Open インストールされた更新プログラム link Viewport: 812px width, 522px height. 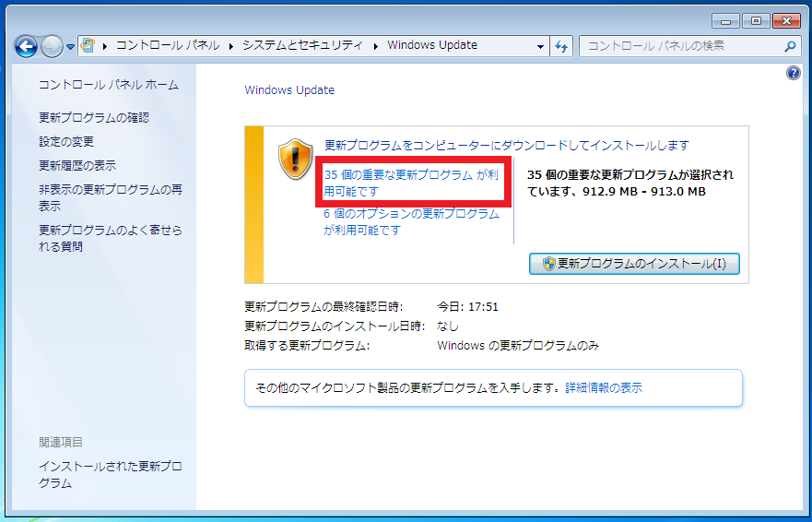pyautogui.click(x=111, y=474)
